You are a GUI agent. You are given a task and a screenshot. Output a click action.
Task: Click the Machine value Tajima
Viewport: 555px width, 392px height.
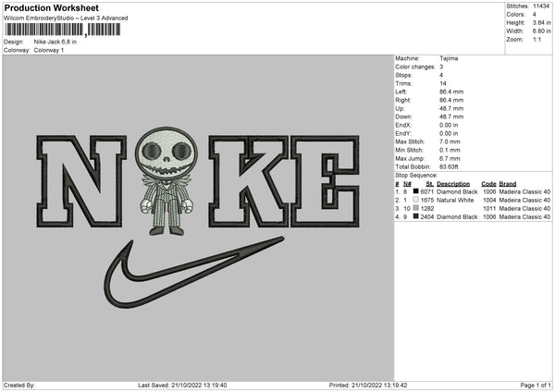click(449, 58)
